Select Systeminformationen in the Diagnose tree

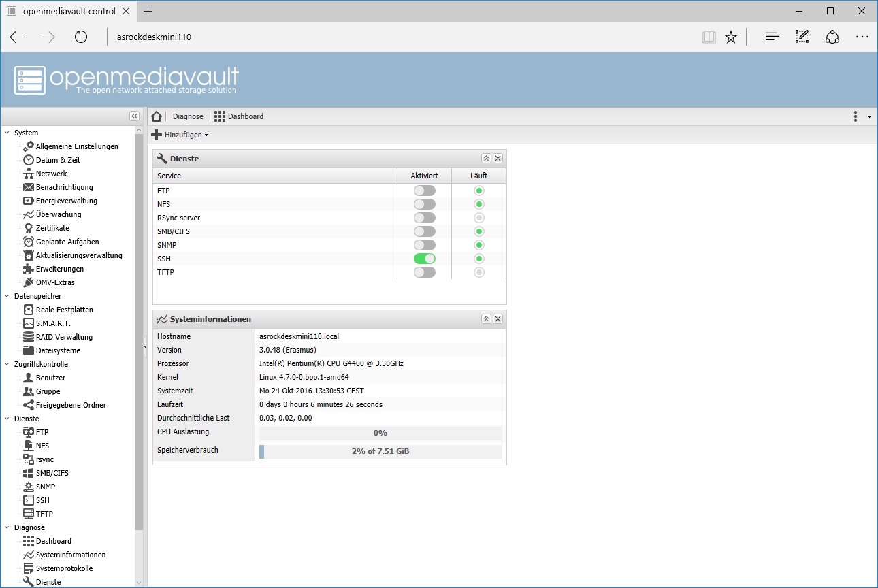click(x=71, y=555)
